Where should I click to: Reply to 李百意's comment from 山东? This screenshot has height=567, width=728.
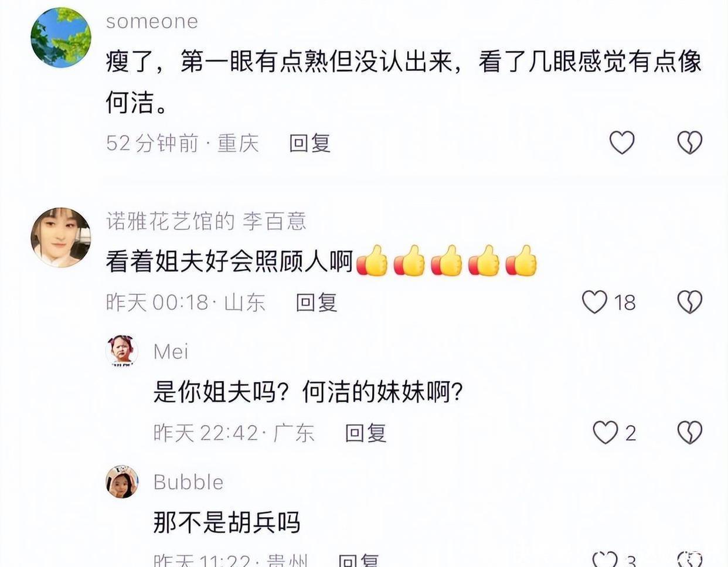point(317,303)
